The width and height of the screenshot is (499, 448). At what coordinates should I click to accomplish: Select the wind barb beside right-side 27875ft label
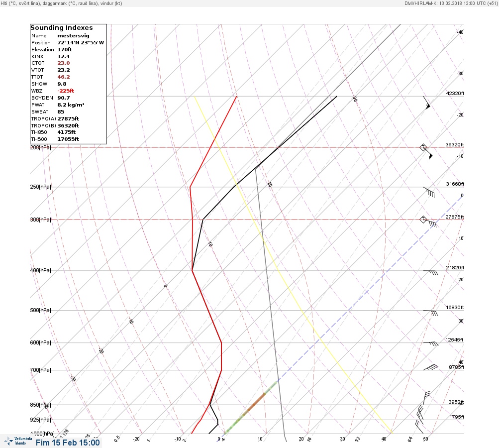[x=430, y=223]
